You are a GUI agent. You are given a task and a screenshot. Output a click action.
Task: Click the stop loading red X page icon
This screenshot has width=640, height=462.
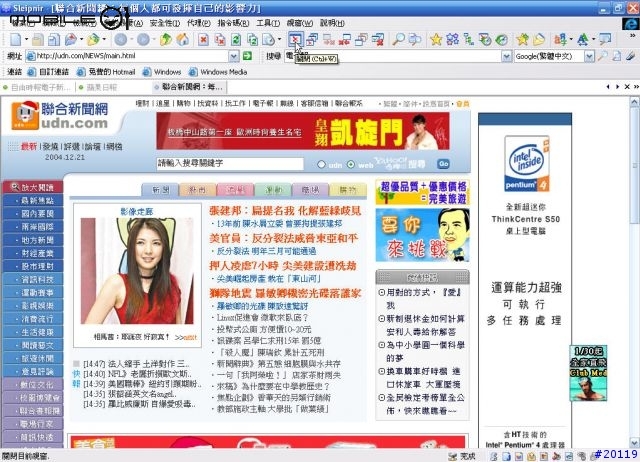click(203, 40)
